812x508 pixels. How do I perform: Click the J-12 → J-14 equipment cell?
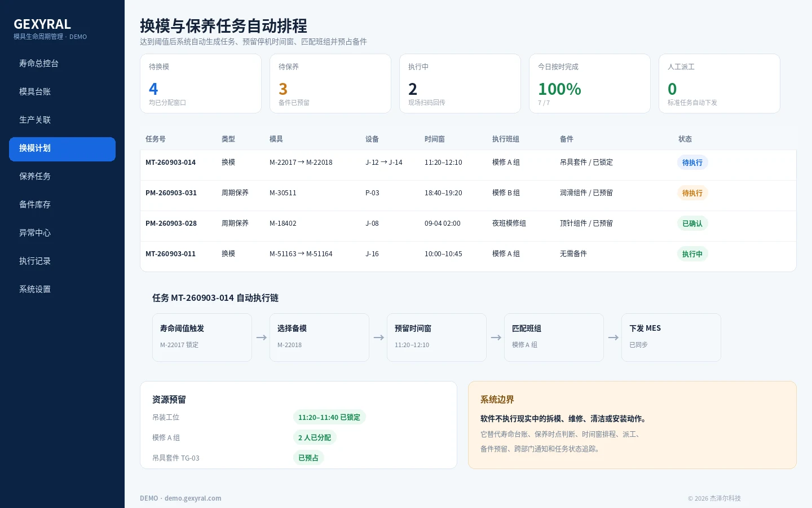(384, 163)
